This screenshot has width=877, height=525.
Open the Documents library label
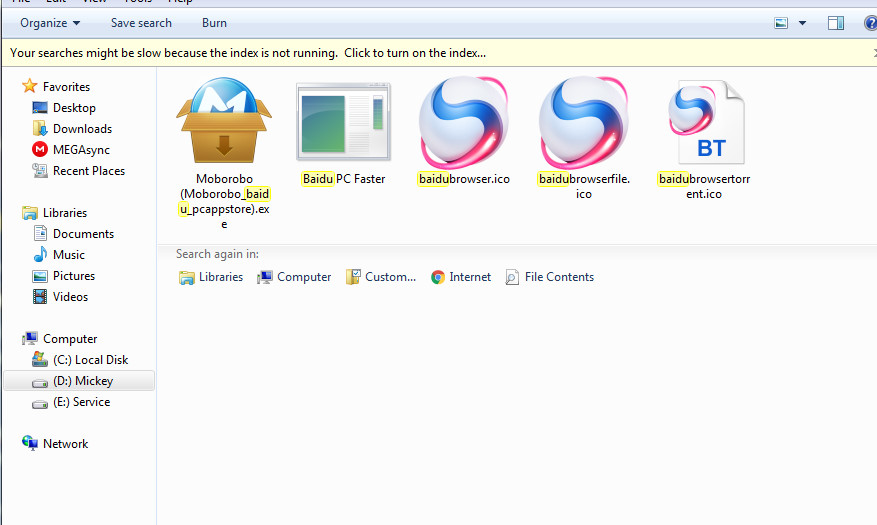point(83,233)
